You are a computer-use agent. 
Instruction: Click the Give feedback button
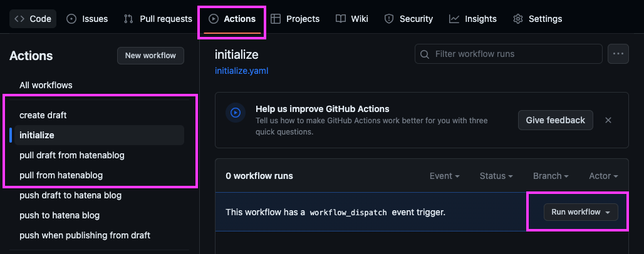click(x=555, y=120)
